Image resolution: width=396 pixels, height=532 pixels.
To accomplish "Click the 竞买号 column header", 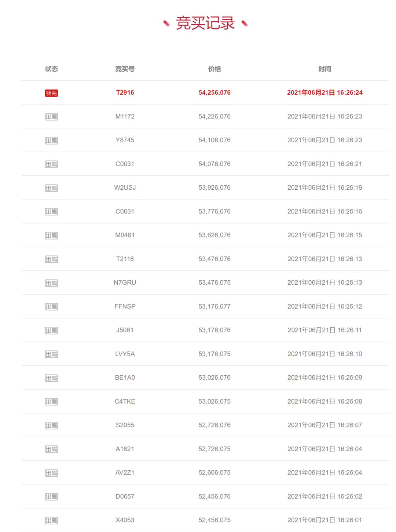I will click(125, 69).
